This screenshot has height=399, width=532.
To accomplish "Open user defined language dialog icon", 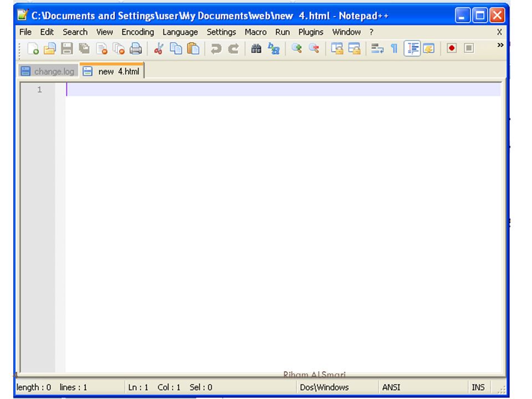I will (429, 49).
